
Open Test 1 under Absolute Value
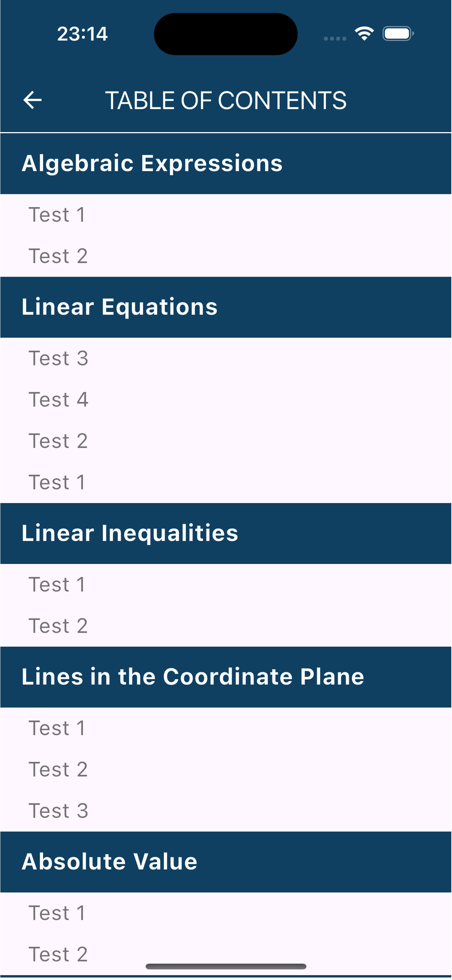point(226,913)
